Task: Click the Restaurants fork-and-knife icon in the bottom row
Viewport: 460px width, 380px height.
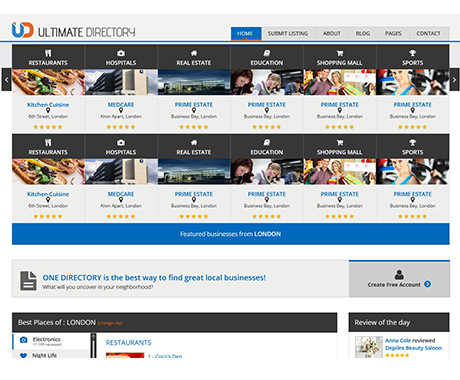Action: [x=48, y=142]
